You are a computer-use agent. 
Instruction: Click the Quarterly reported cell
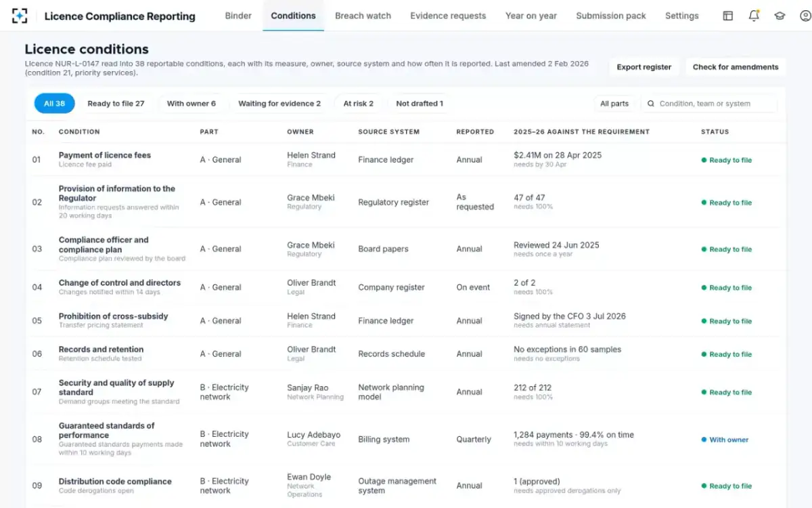click(x=474, y=439)
